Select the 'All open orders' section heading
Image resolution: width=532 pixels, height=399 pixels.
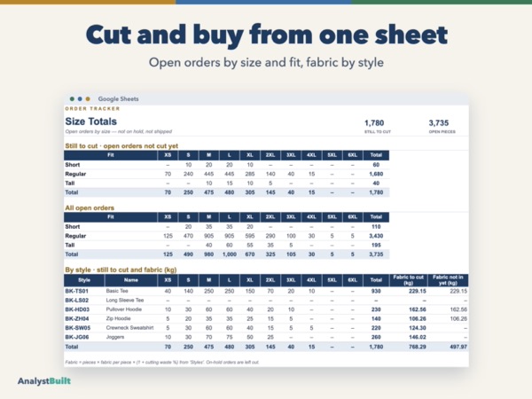pos(90,207)
